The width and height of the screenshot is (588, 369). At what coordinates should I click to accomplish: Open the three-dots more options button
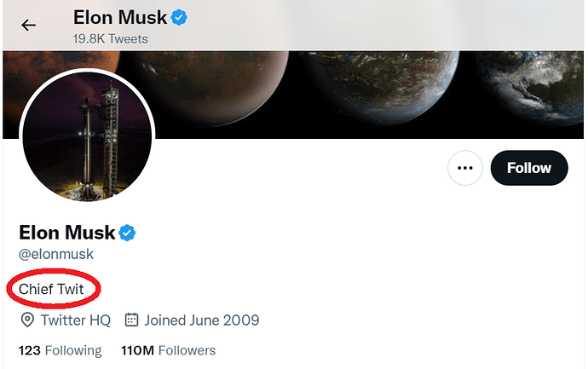click(465, 168)
